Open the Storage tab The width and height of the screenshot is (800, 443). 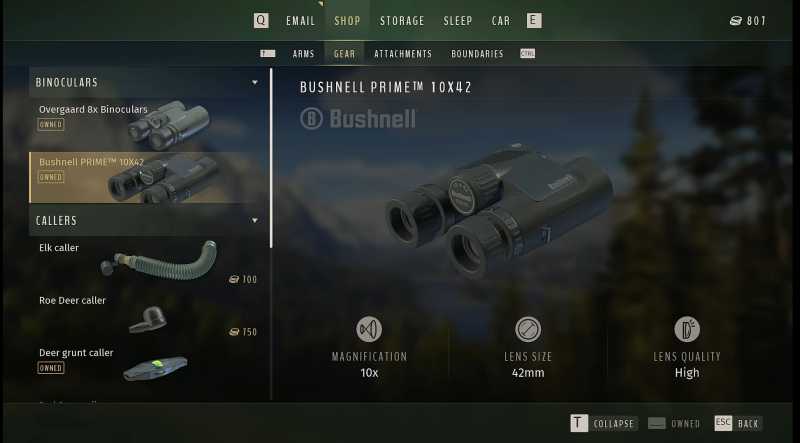pyautogui.click(x=402, y=21)
